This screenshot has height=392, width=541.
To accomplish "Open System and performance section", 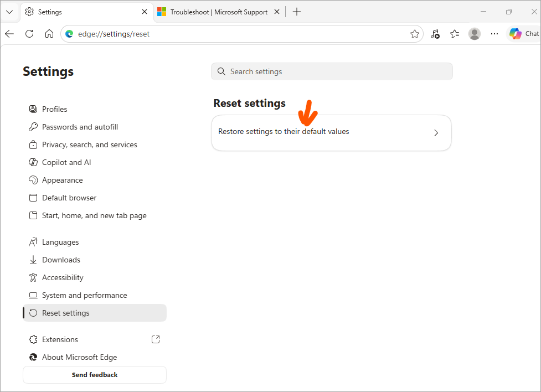I will click(x=95, y=295).
